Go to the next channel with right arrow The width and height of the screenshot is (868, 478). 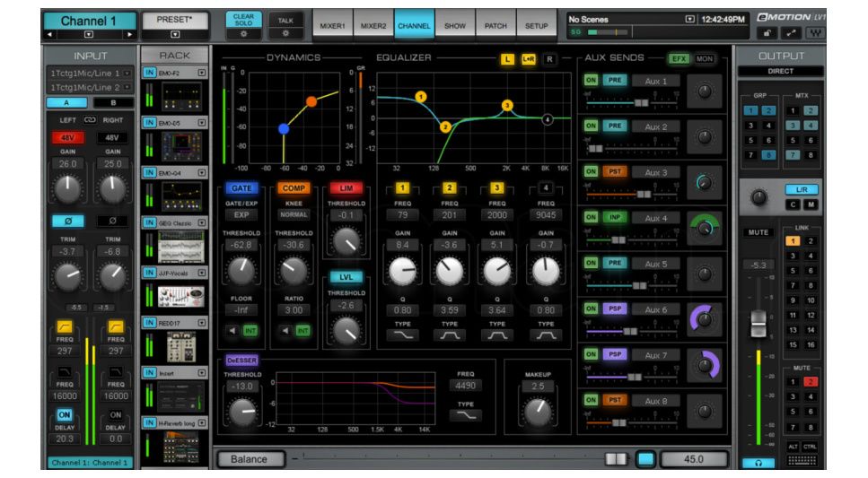(129, 34)
